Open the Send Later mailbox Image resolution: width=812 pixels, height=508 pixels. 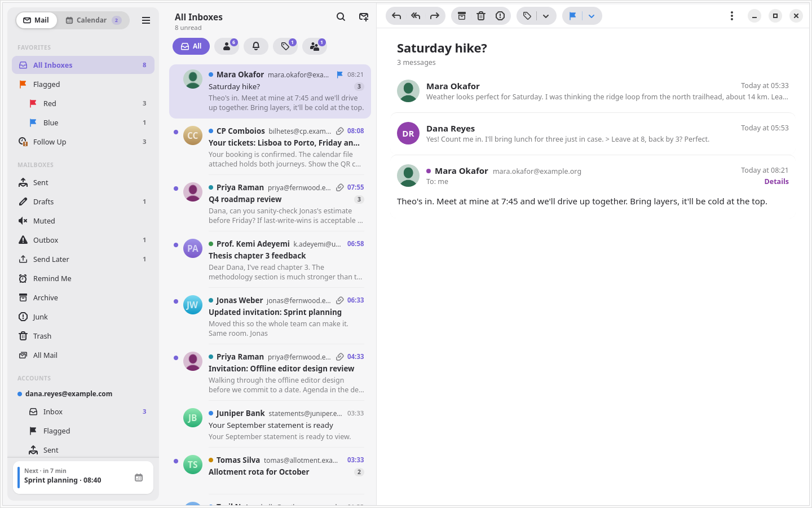tap(83, 259)
